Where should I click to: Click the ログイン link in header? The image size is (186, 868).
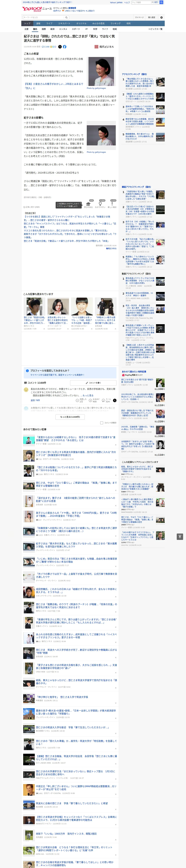[57, 11]
